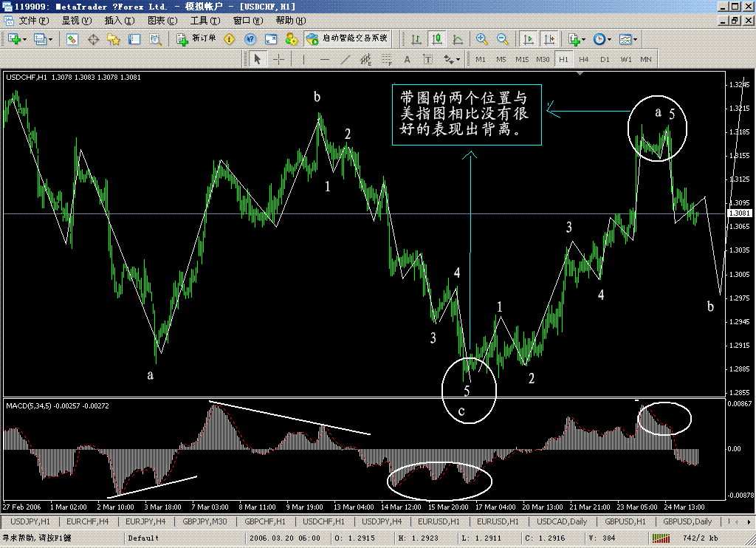Select the text 'A' drawing tool

coord(408,59)
